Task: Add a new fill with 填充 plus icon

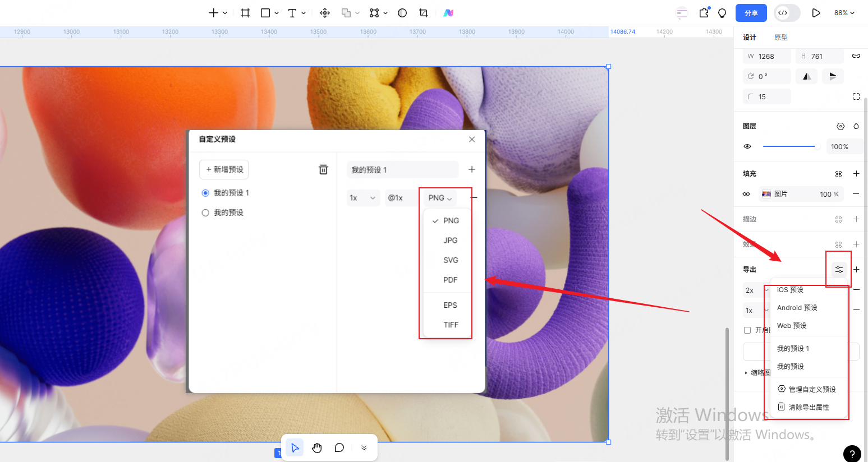Action: tap(856, 174)
